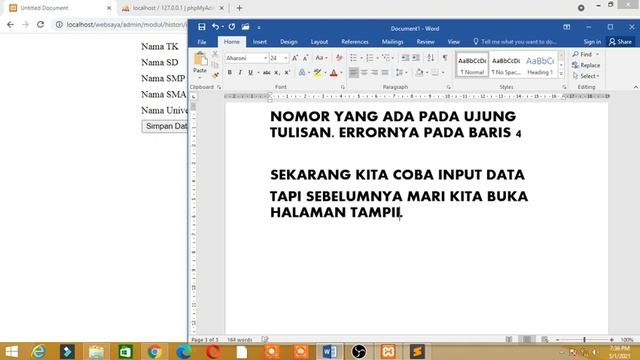Align text right
640x360 pixels.
coord(374,73)
